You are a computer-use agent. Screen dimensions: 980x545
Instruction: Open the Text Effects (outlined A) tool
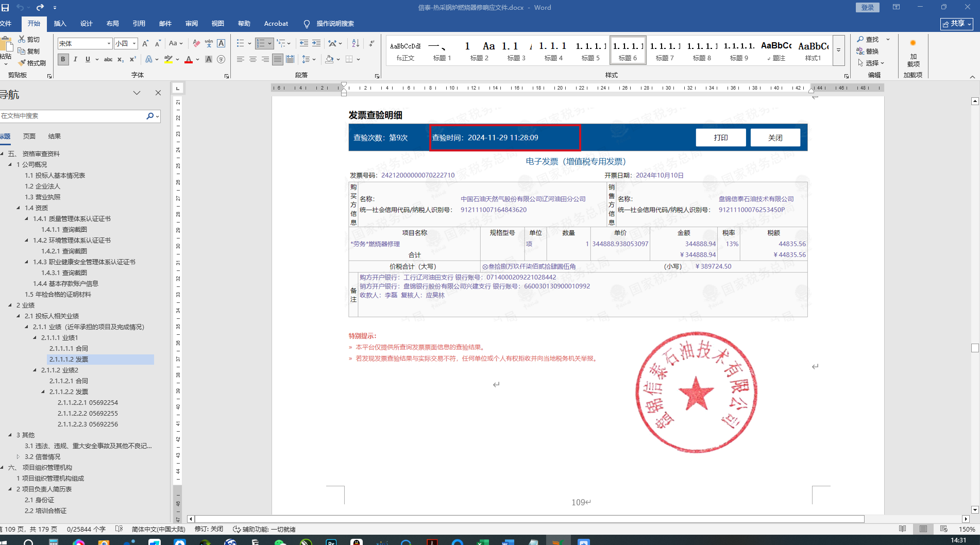(x=149, y=59)
